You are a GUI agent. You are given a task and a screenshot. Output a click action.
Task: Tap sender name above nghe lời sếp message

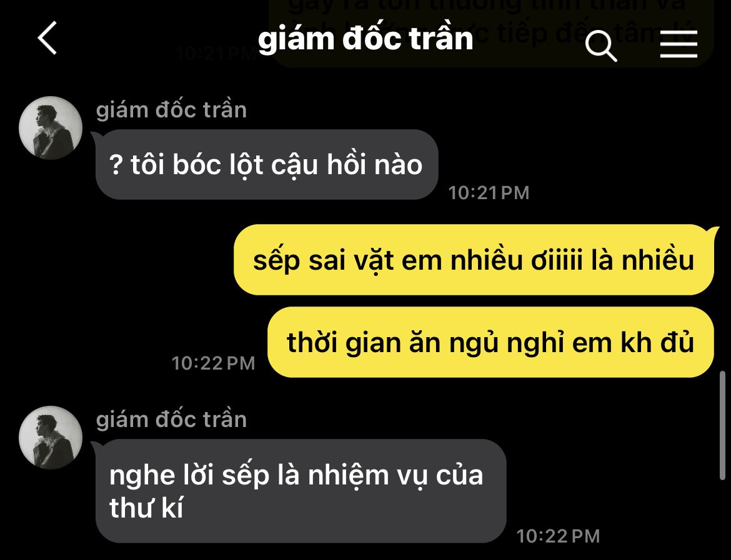[171, 420]
